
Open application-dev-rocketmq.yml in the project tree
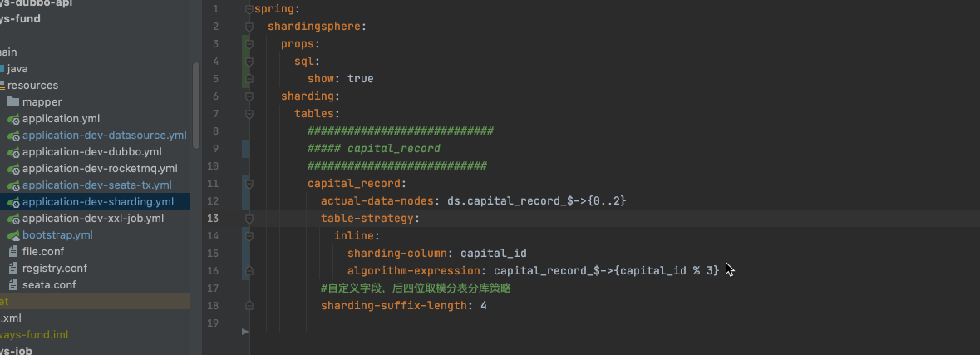(100, 168)
